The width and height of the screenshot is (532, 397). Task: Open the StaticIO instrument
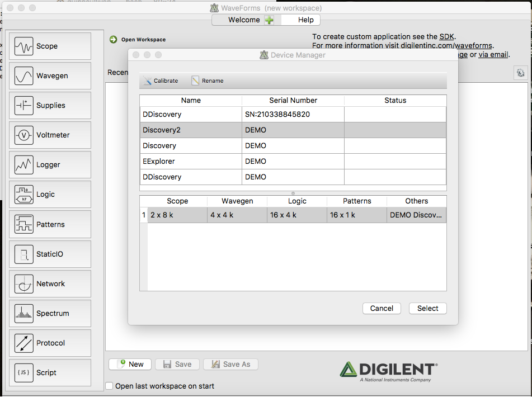[x=50, y=254]
